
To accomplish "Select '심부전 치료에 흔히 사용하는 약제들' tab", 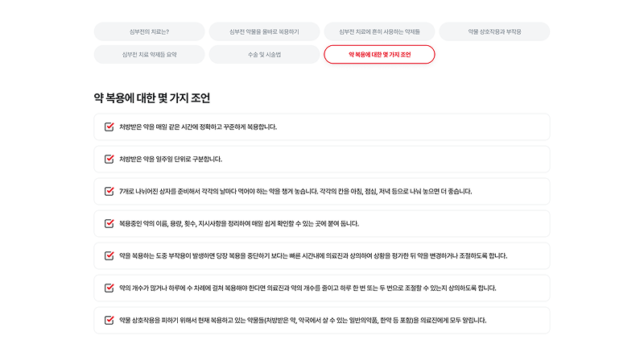I will (379, 31).
